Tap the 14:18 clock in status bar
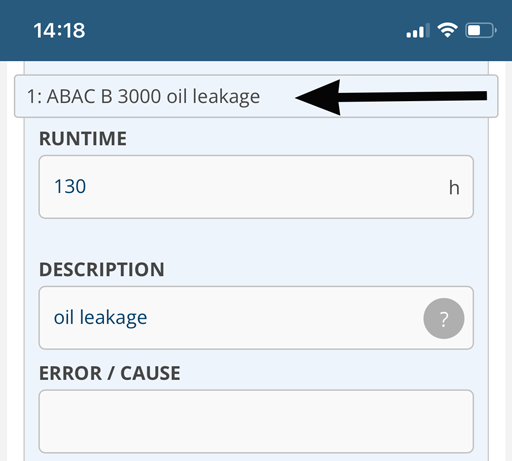Image resolution: width=512 pixels, height=461 pixels. pyautogui.click(x=59, y=30)
